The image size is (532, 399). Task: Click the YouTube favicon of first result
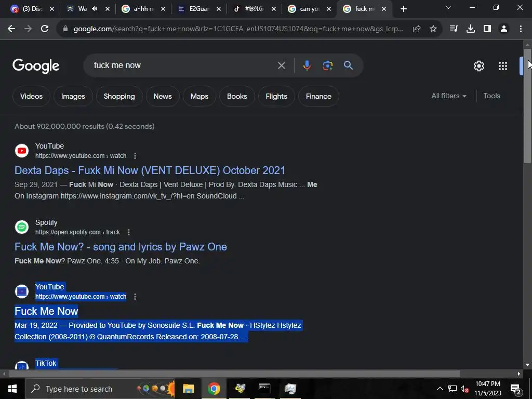pyautogui.click(x=22, y=151)
